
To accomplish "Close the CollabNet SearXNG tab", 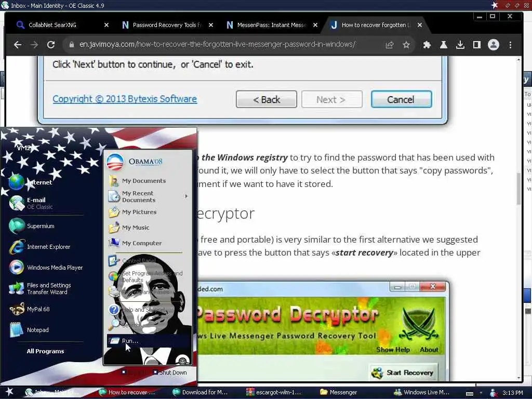I will pos(106,25).
